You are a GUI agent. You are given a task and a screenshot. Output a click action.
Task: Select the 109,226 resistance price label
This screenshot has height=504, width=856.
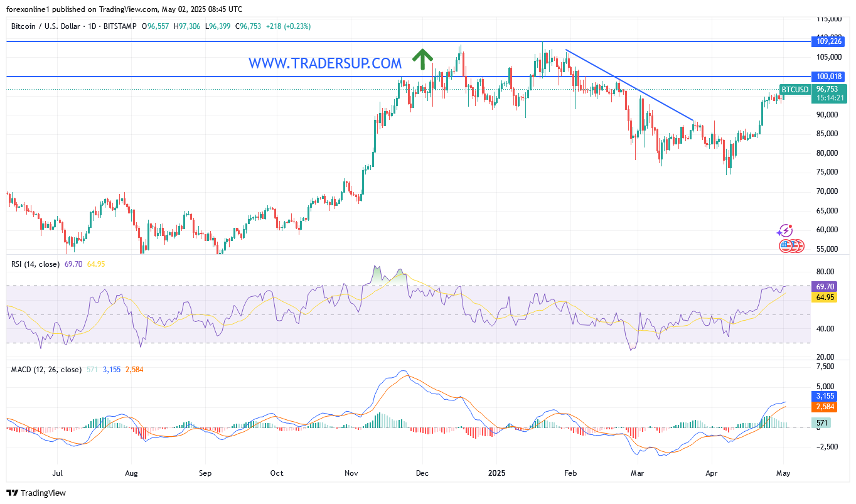coord(829,41)
